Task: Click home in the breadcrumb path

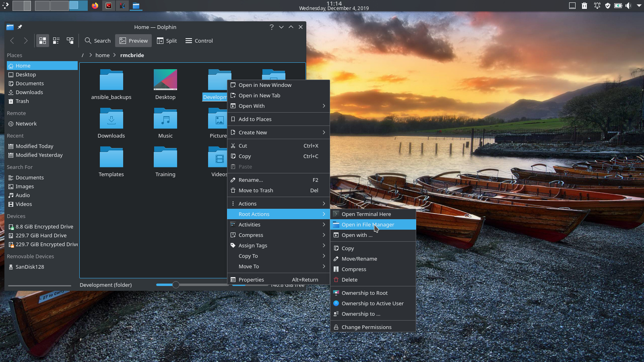Action: [x=102, y=55]
